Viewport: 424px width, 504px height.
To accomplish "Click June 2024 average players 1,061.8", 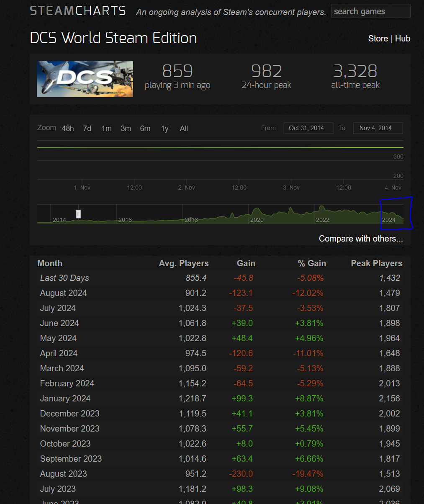I will click(x=193, y=323).
